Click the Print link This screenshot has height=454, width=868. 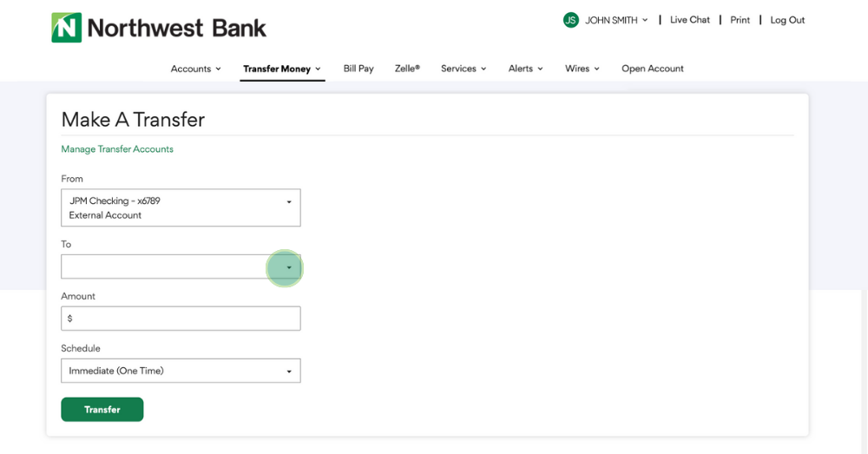tap(740, 20)
